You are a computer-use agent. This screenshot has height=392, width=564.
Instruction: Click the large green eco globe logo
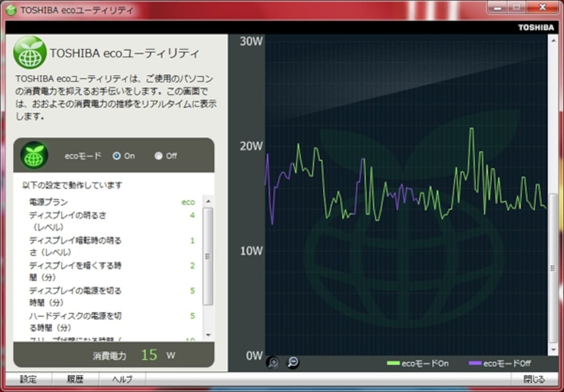pos(30,53)
